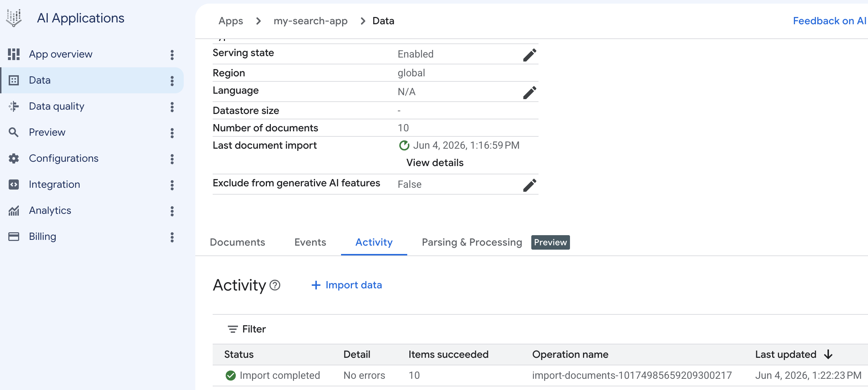Open the three-dot menu for App overview

coord(172,55)
